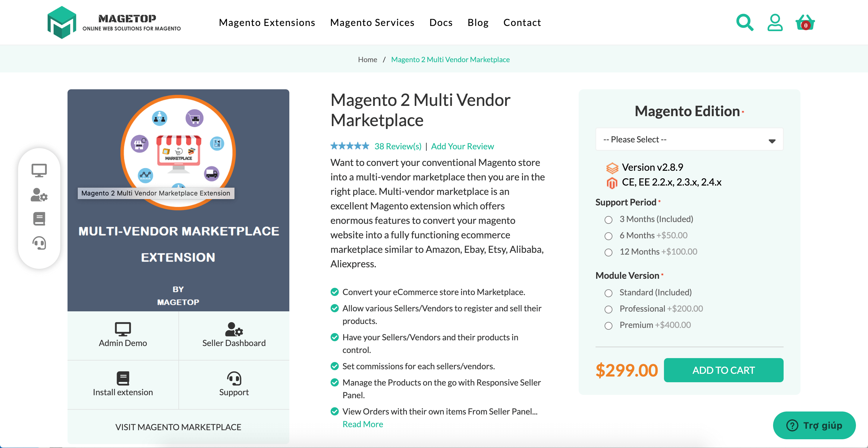
Task: Select the 6 Months +$50.00 support option
Action: (x=608, y=236)
